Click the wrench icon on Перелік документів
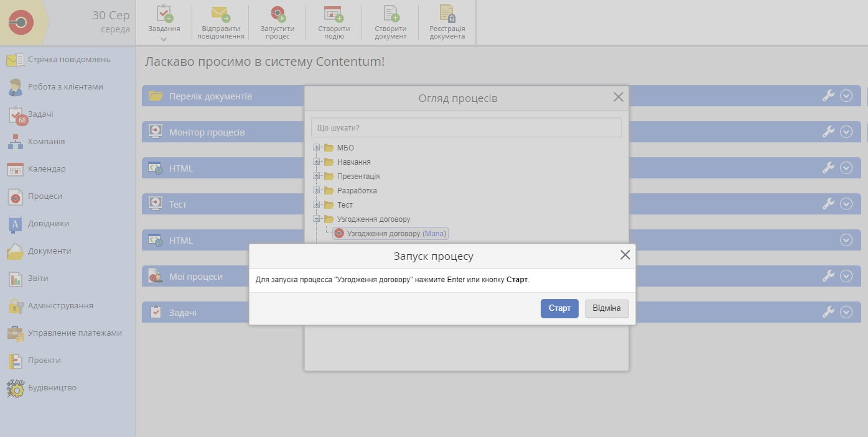Image resolution: width=868 pixels, height=437 pixels. 828,96
